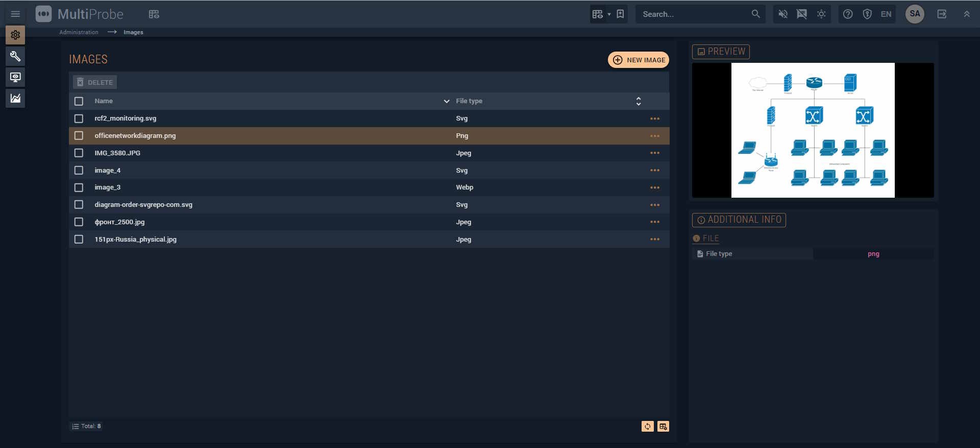
Task: Click the NEW IMAGE button
Action: coord(638,60)
